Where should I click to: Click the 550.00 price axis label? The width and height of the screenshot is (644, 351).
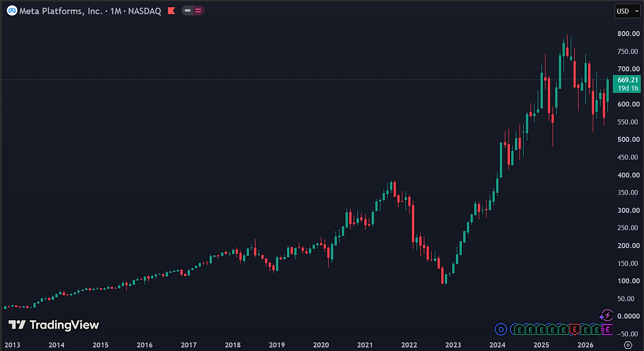pos(628,122)
